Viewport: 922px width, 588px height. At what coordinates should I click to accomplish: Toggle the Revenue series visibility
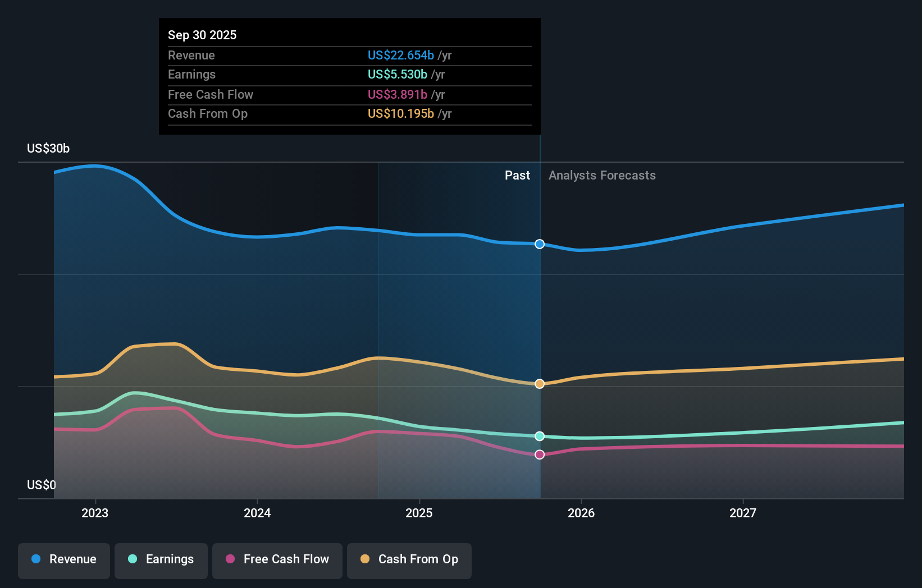(63, 559)
